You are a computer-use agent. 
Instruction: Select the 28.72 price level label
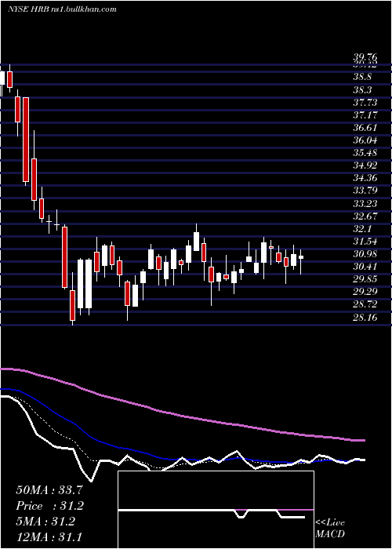pyautogui.click(x=365, y=304)
